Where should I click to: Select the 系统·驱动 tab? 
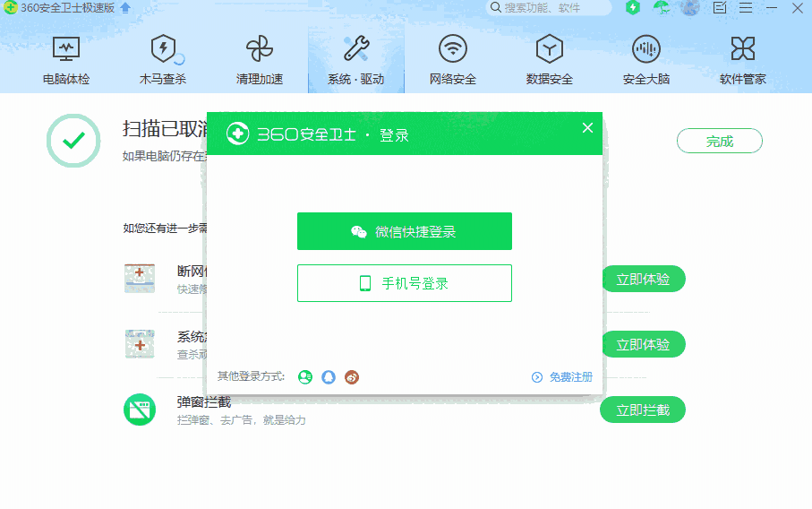pyautogui.click(x=356, y=61)
